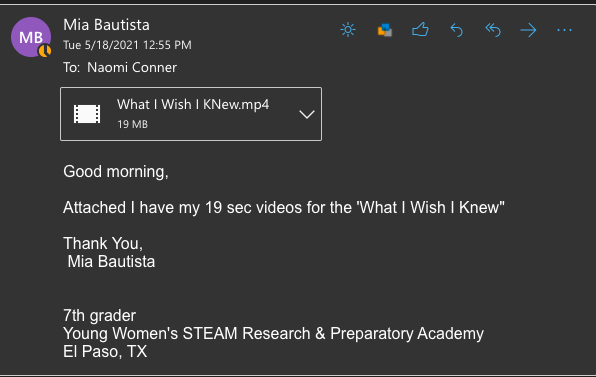Click the 'Attached I have my 19 sec videos' line
The image size is (596, 377).
pyautogui.click(x=284, y=208)
